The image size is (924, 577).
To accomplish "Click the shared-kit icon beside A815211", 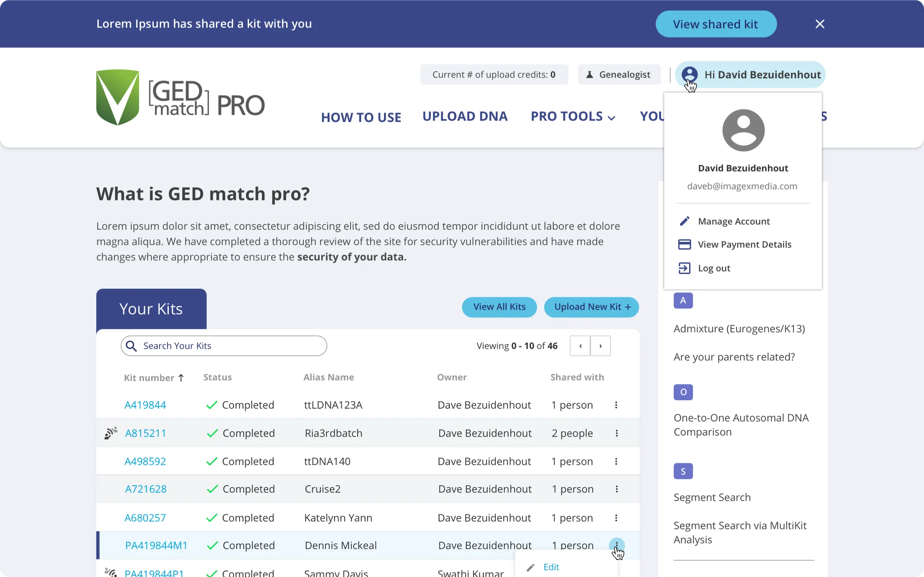I will (x=110, y=433).
